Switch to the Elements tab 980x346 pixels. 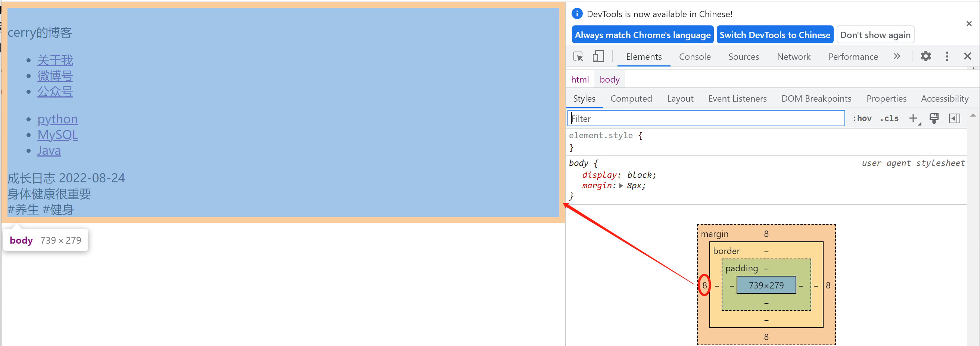point(644,57)
